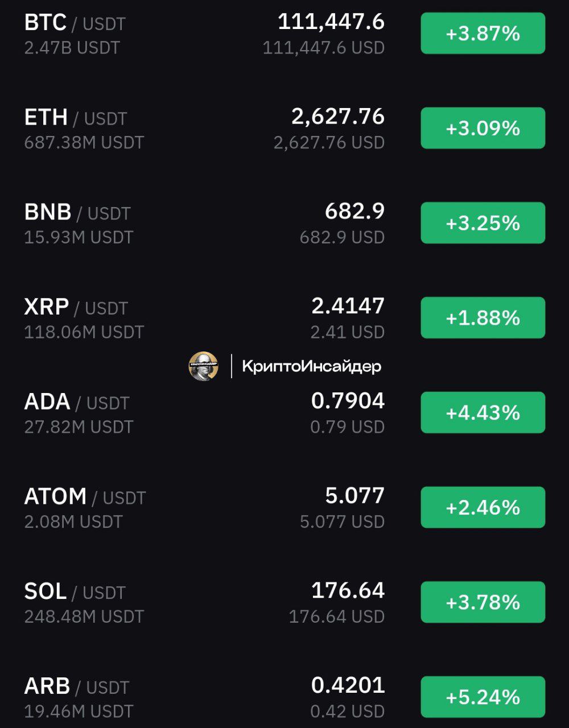569x728 pixels.
Task: Tap the +1.88% XRP change button
Action: pyautogui.click(x=483, y=317)
